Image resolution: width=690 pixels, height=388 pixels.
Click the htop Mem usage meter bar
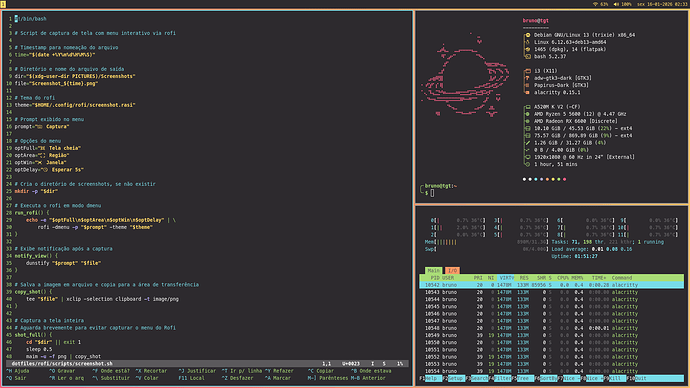486,242
